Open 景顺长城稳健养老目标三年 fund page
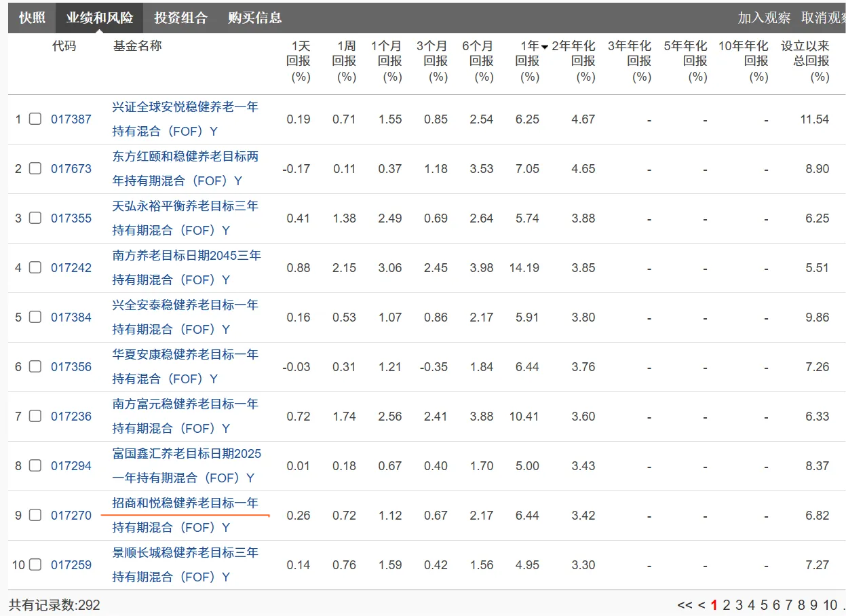The height and width of the screenshot is (616, 846). 185,553
